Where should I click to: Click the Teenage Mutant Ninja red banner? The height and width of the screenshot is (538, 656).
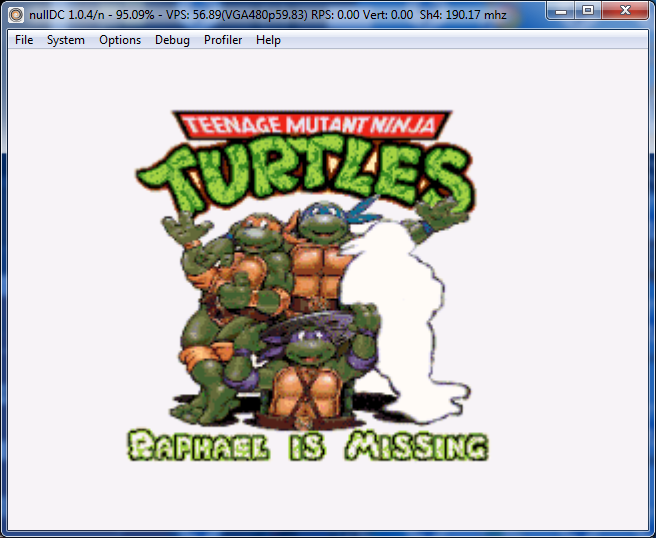click(x=312, y=125)
